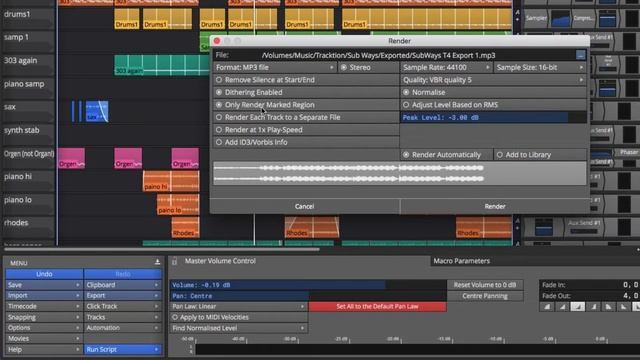Image resolution: width=640 pixels, height=360 pixels.
Task: Enable Add ID3/Vorbis Info
Action: [x=306, y=142]
